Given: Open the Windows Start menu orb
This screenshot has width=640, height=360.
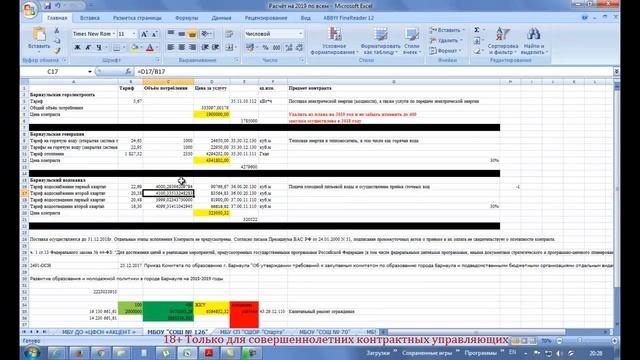Looking at the screenshot, I should (31, 353).
